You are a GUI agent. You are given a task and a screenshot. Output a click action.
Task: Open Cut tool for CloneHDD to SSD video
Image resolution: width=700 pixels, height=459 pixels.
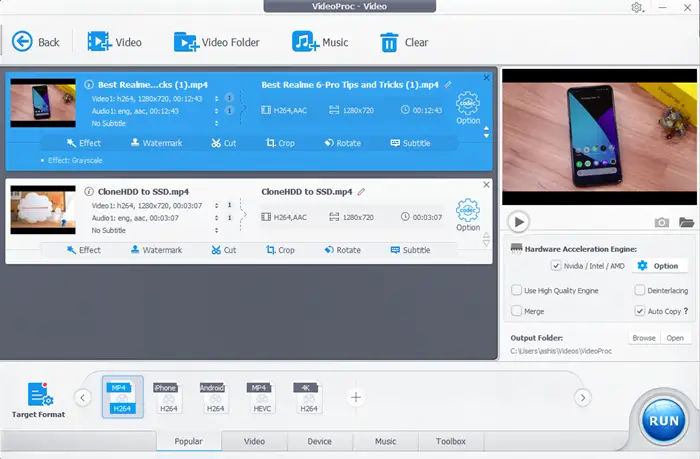(224, 250)
